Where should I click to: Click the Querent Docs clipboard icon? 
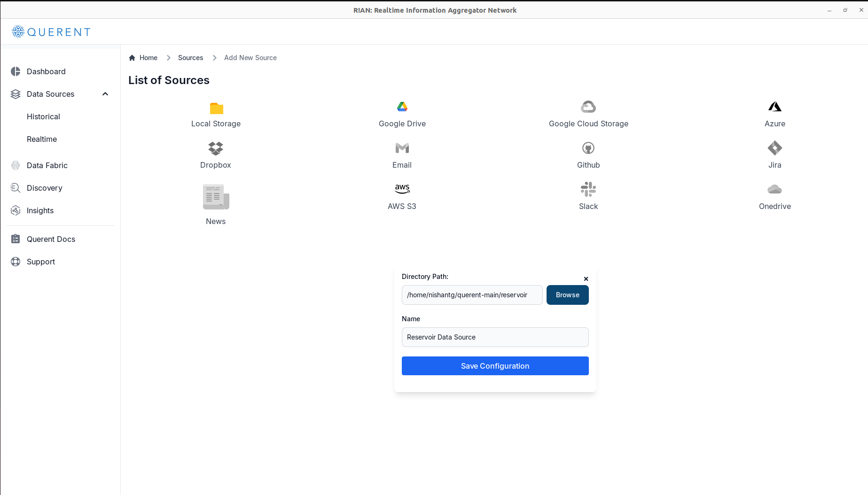click(16, 239)
